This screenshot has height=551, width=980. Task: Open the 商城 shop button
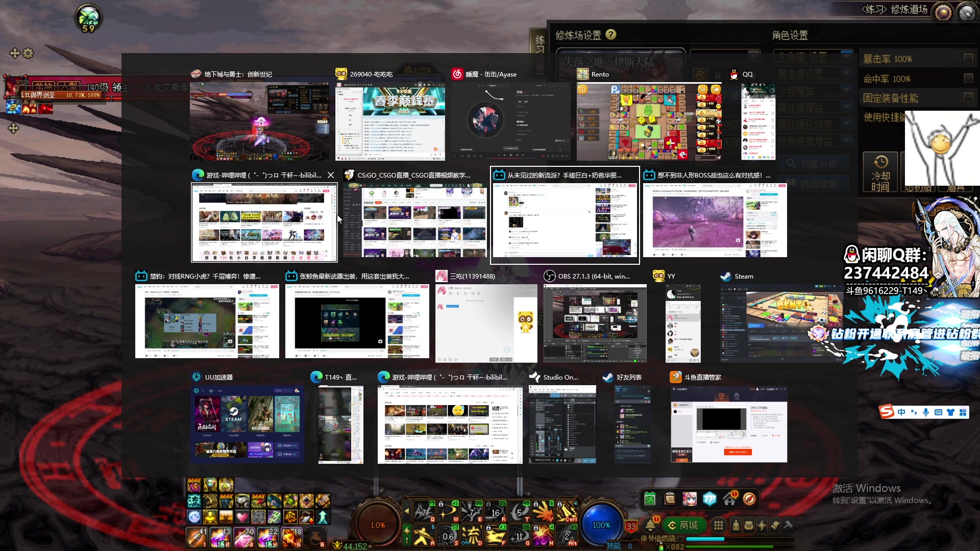click(x=683, y=525)
